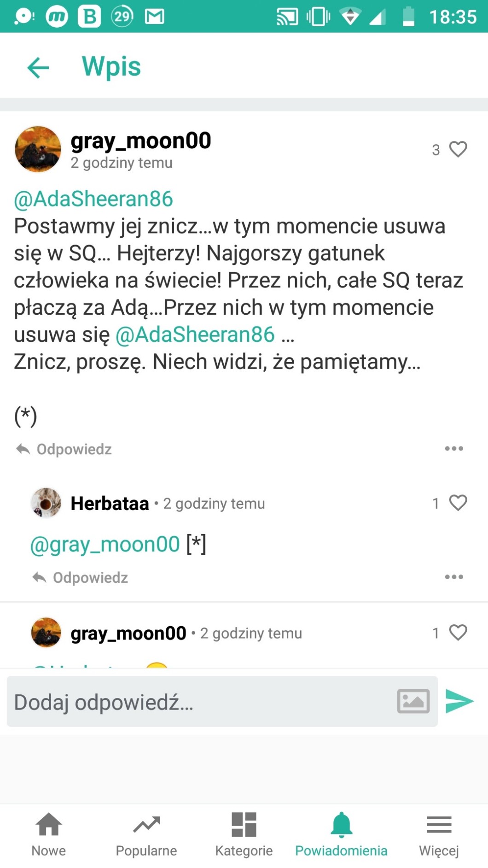Viewport: 488px width, 868px height.
Task: Open more options for main post
Action: point(453,448)
